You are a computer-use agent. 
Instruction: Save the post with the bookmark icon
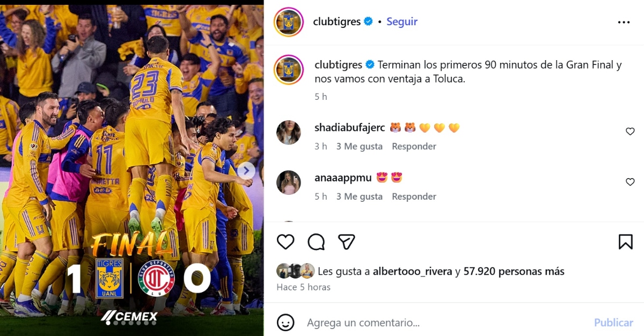626,242
